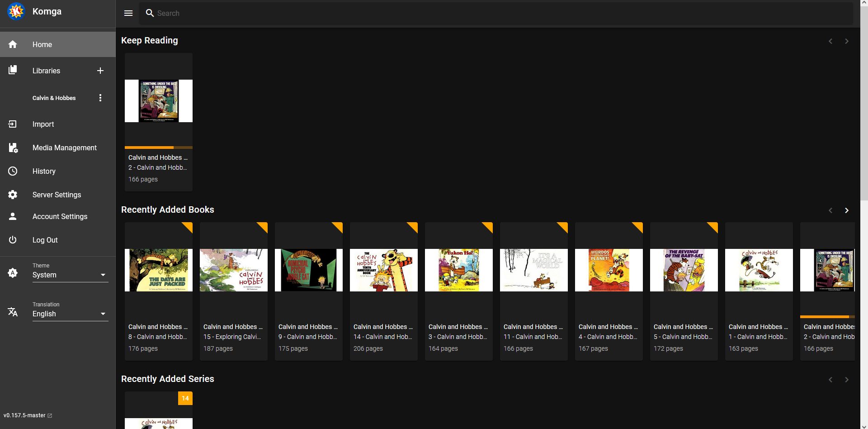Open Server Settings
The height and width of the screenshot is (429, 868).
click(x=58, y=195)
